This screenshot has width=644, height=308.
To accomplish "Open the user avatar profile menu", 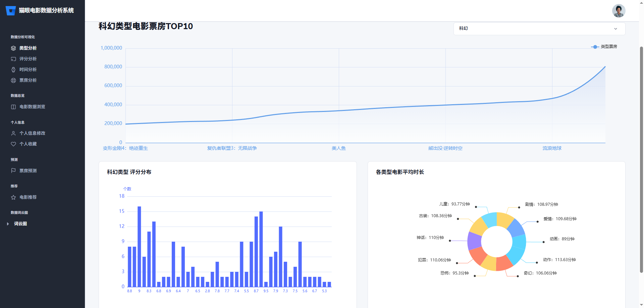I will click(x=619, y=11).
